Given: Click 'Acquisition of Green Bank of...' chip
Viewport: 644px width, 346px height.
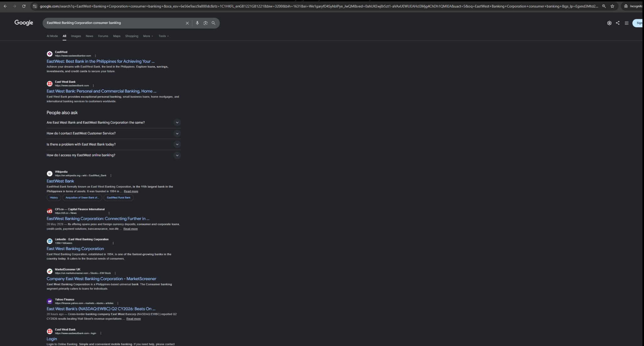Looking at the screenshot, I should (82, 198).
